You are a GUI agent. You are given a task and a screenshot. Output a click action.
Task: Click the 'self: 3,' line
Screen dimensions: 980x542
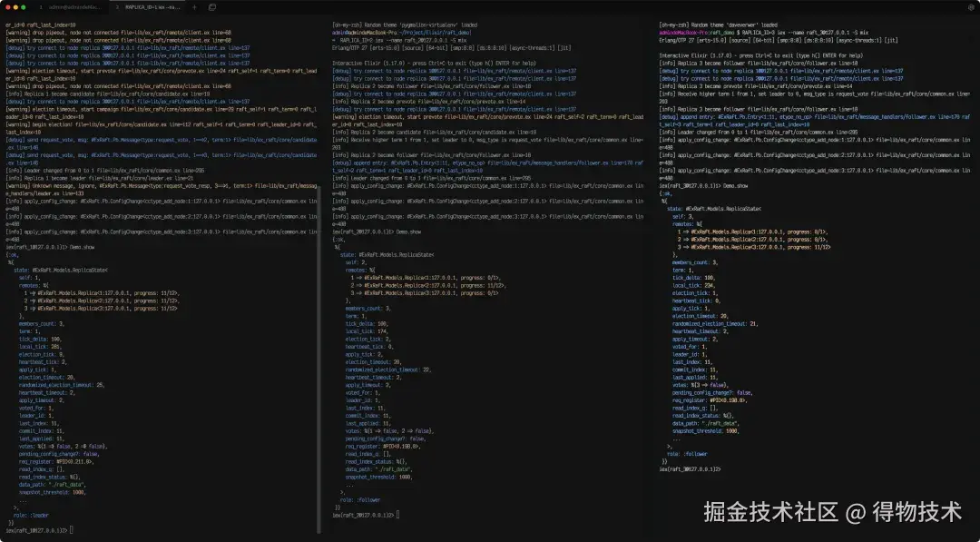683,216
